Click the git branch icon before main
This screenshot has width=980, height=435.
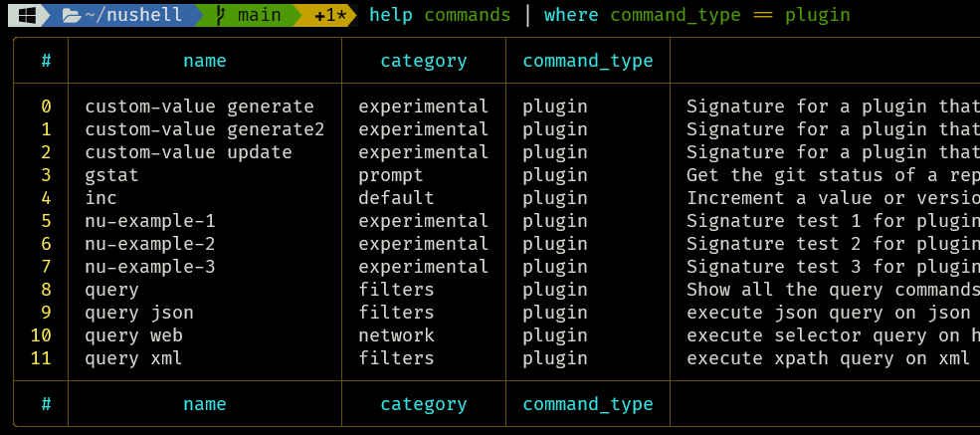click(x=220, y=15)
